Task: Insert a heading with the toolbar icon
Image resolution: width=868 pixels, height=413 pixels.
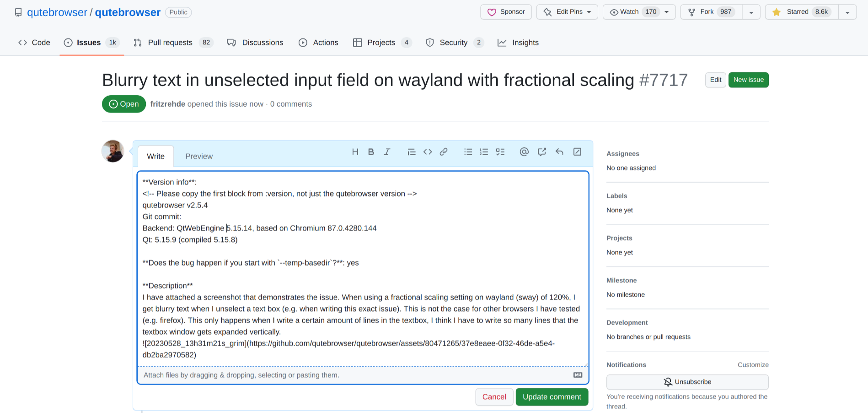Action: point(355,152)
